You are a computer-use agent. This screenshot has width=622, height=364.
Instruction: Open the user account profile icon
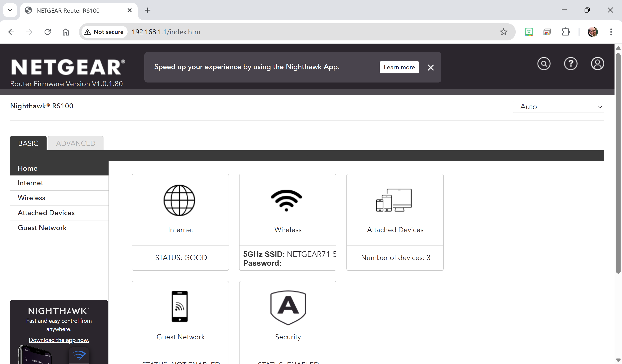pos(597,64)
